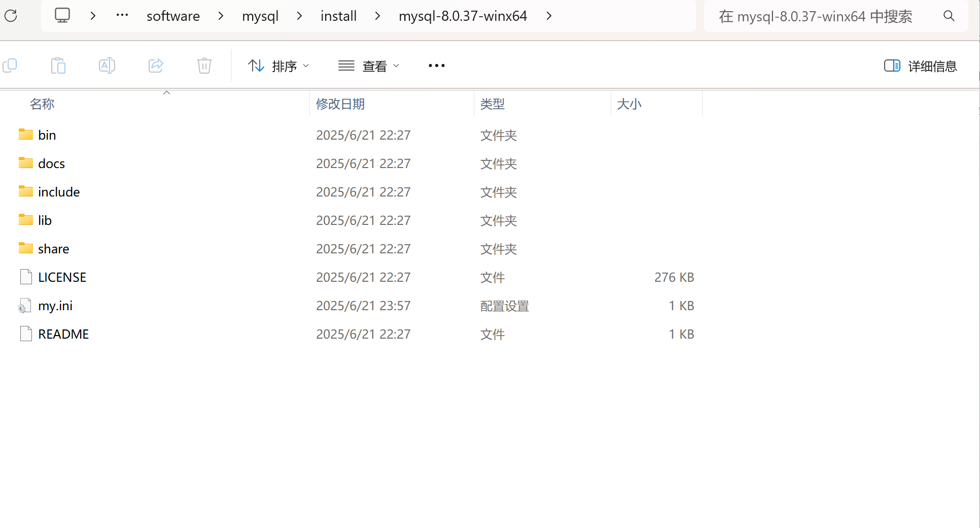Image resolution: width=980 pixels, height=528 pixels.
Task: Click the This PC icon in the breadcrumb
Action: [62, 16]
